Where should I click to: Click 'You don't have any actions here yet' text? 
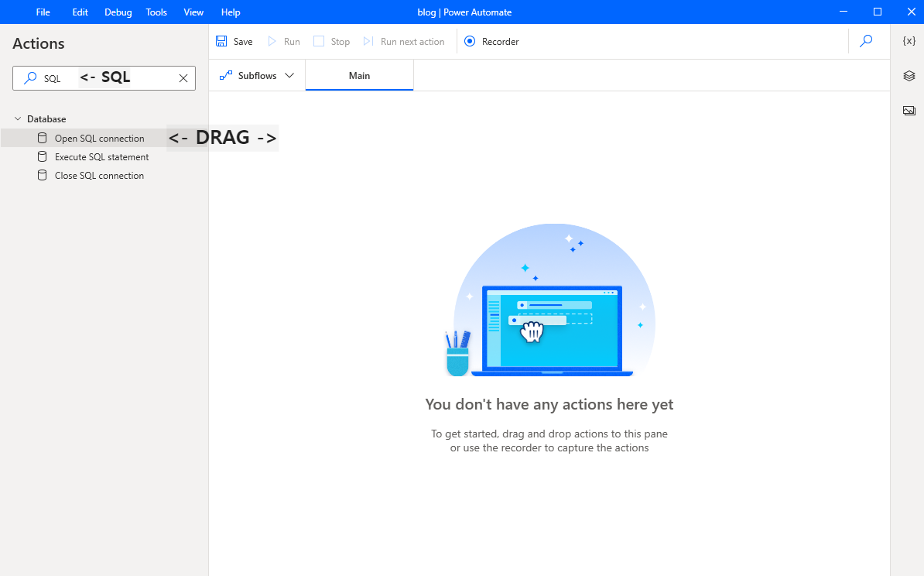(x=549, y=404)
